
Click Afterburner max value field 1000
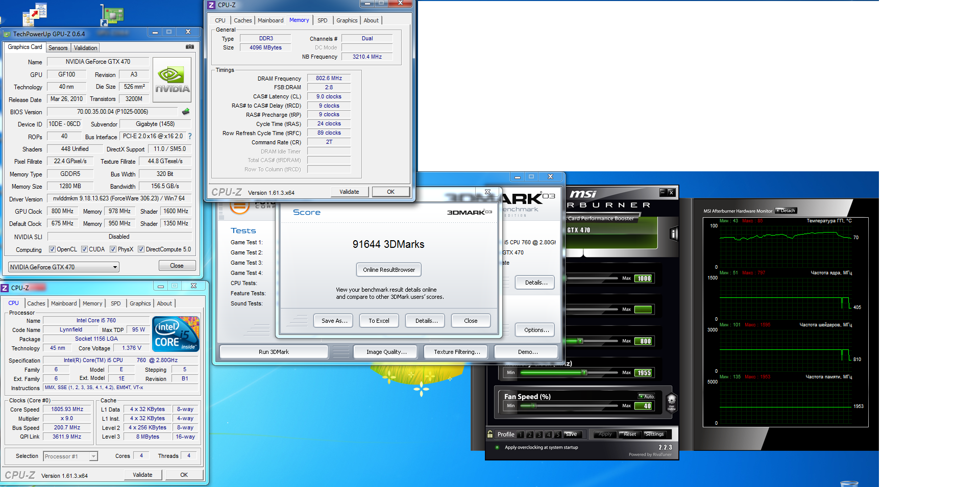(x=644, y=278)
